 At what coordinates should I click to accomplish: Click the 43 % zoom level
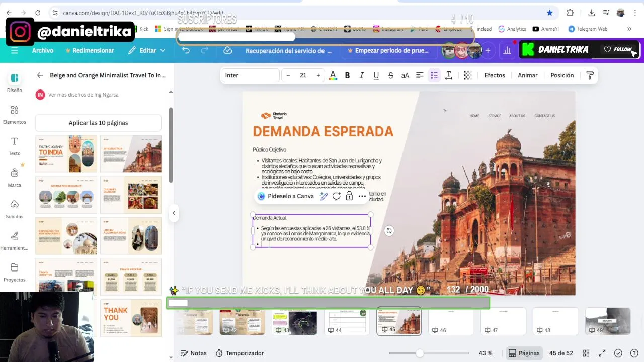(486, 353)
